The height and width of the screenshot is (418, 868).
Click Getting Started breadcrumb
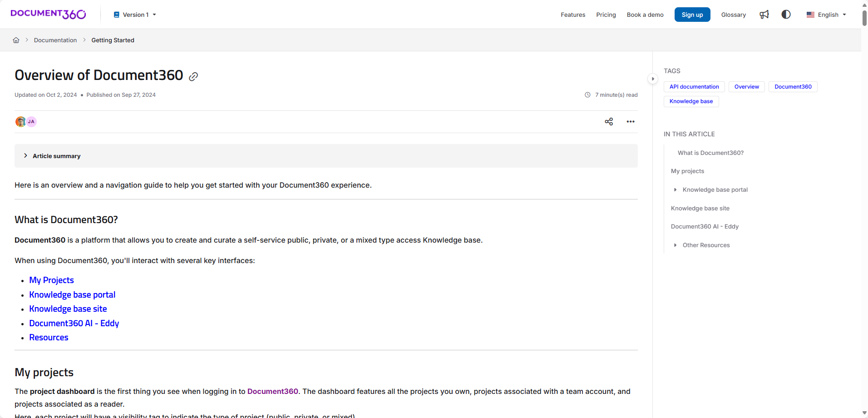click(x=113, y=40)
